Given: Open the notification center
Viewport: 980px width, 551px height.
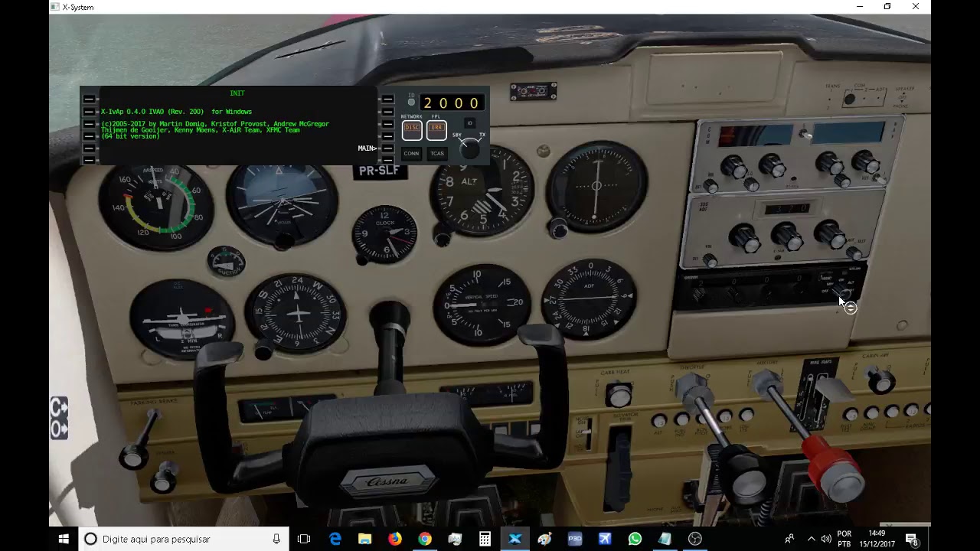Looking at the screenshot, I should pyautogui.click(x=912, y=539).
